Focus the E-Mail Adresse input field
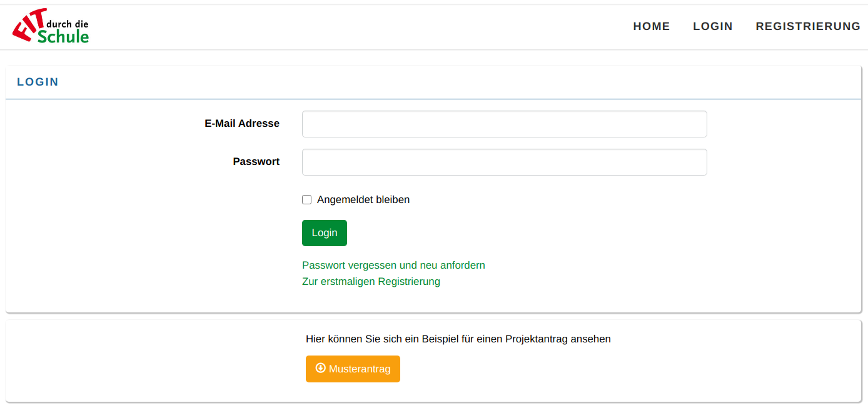This screenshot has height=408, width=868. [504, 124]
